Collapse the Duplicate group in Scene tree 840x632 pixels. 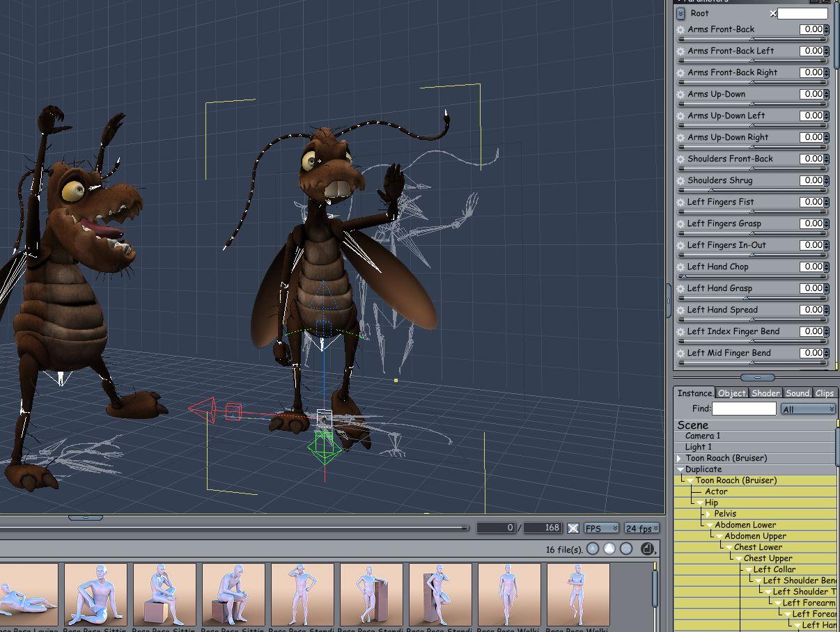(680, 470)
